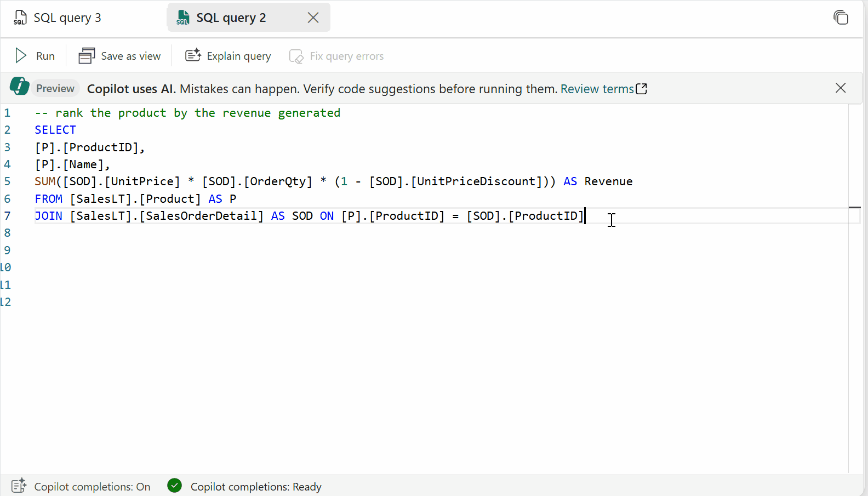Image resolution: width=868 pixels, height=496 pixels.
Task: Click [P].[ProductID] on line 3
Action: click(x=87, y=147)
